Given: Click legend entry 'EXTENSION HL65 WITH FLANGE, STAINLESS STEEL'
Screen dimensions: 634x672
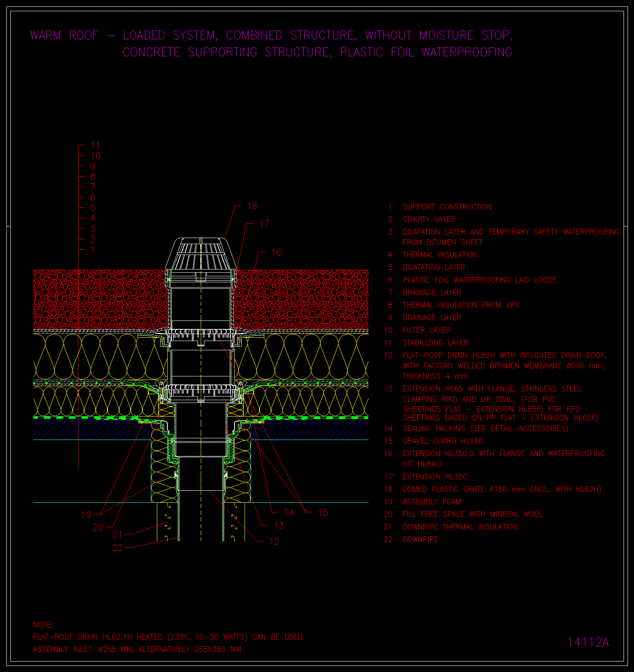Looking at the screenshot, I should click(x=492, y=389).
